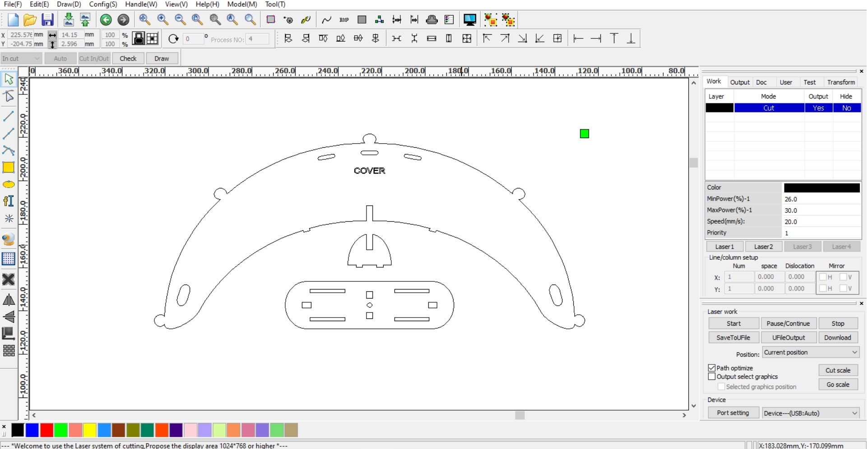Click the Undo green arrow icon
Screen dimensions: 868x449
pyautogui.click(x=106, y=20)
